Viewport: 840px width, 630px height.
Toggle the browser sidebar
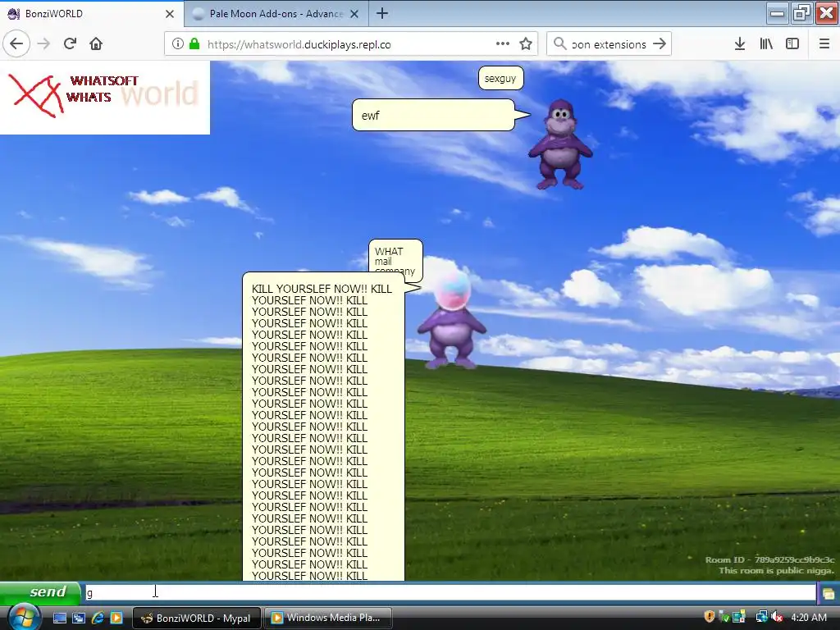[x=792, y=44]
